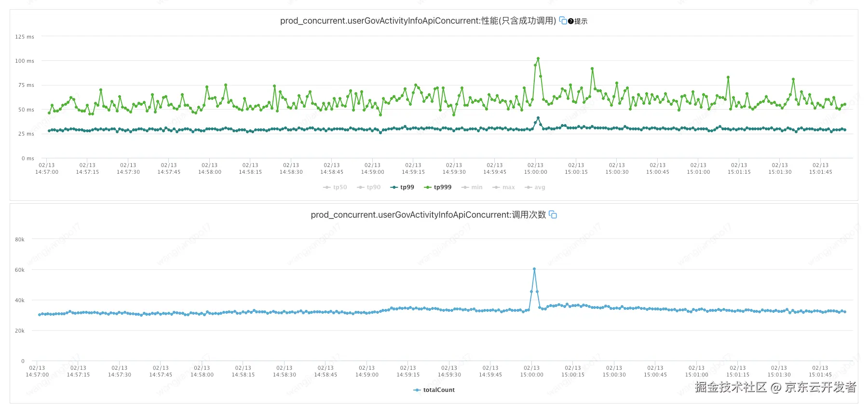Click the 15:01:45 label on call count chart
This screenshot has height=405, width=868.
coord(820,371)
